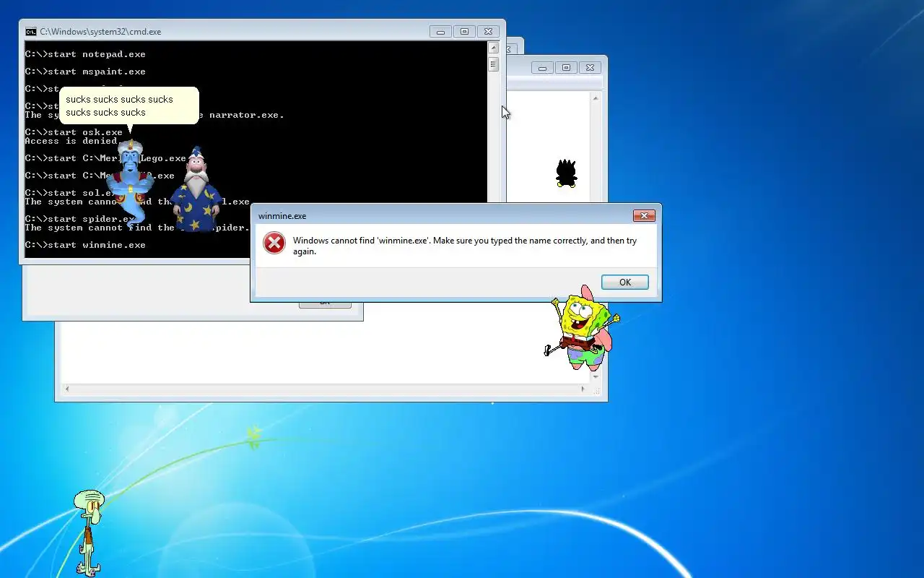Click the 'start mspaint.exe' command line
This screenshot has width=924, height=578.
pyautogui.click(x=85, y=72)
